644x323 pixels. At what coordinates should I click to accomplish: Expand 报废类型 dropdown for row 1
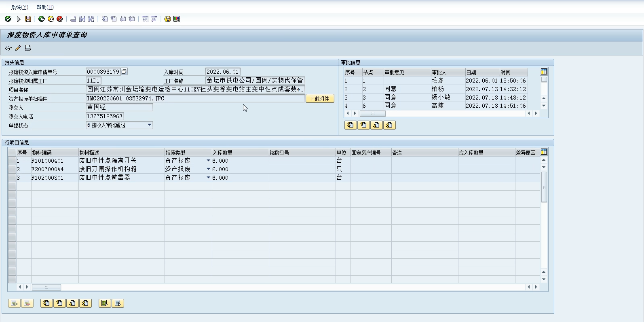coord(208,161)
